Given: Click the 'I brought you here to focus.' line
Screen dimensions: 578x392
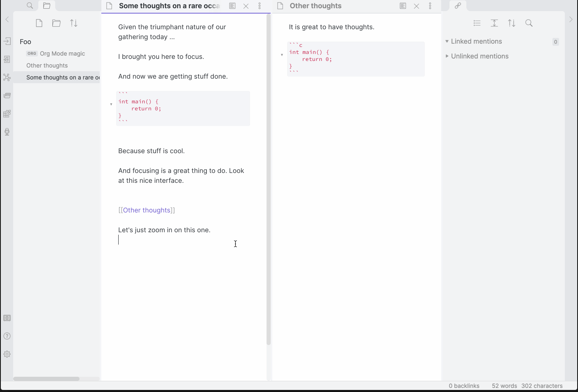Looking at the screenshot, I should [161, 56].
